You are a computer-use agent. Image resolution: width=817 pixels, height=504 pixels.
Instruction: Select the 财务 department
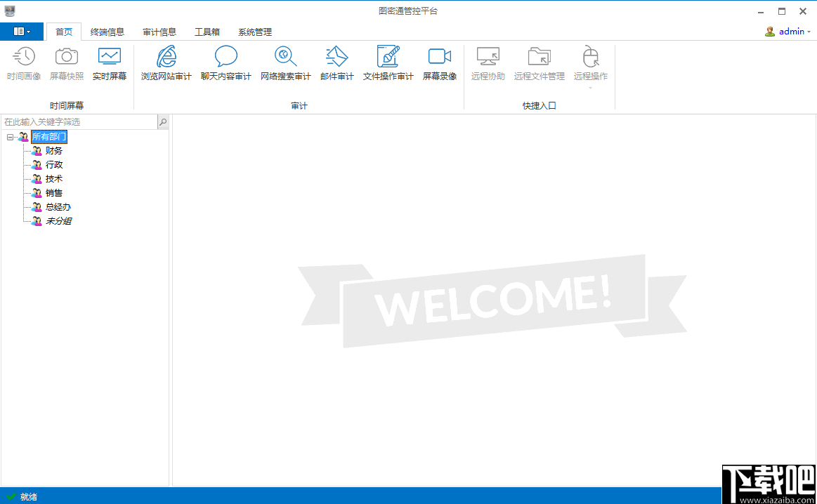pos(53,151)
